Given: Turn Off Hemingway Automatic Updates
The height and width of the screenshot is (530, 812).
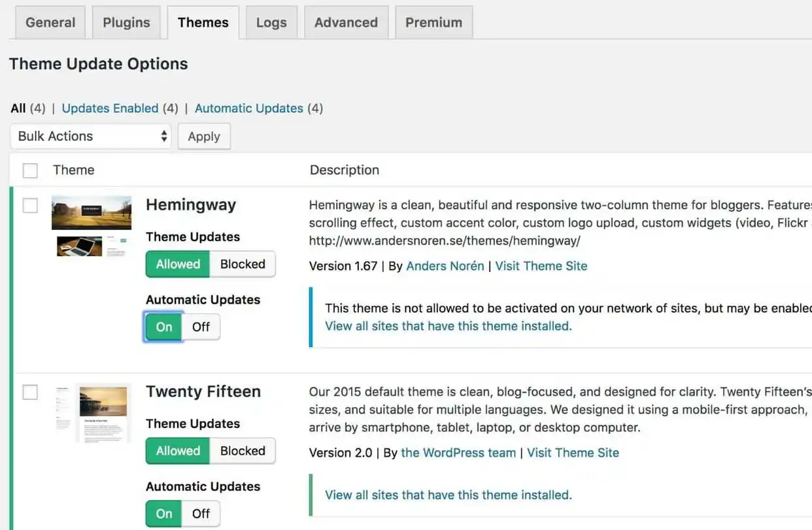Looking at the screenshot, I should pyautogui.click(x=201, y=327).
